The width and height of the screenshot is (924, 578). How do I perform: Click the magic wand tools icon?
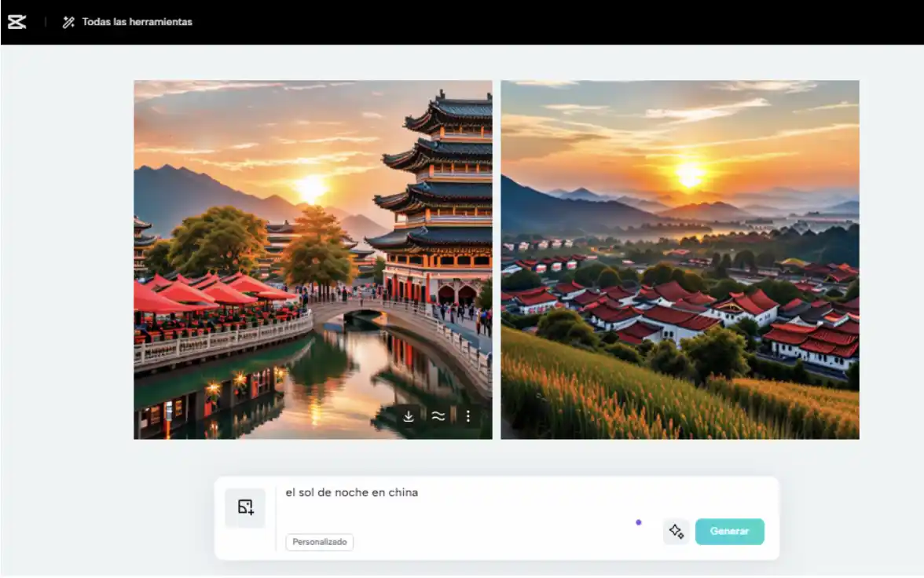[x=69, y=22]
